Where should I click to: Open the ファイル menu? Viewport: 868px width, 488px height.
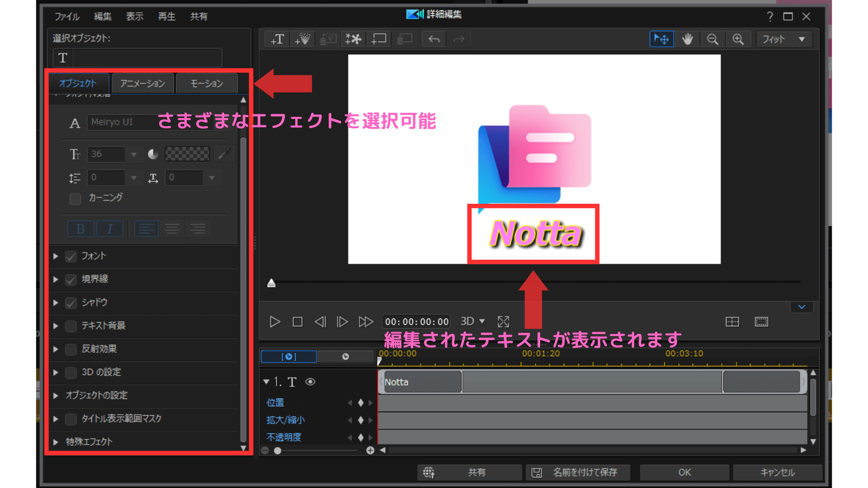[67, 17]
